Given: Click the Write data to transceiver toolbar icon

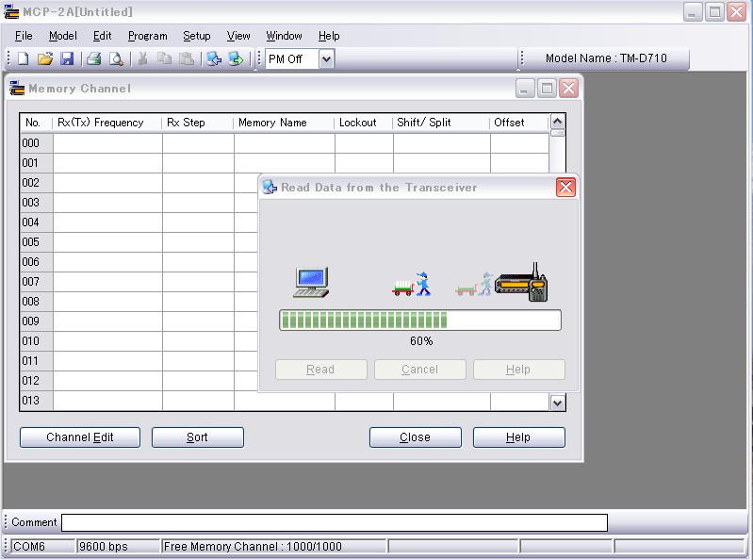Looking at the screenshot, I should pos(236,58).
